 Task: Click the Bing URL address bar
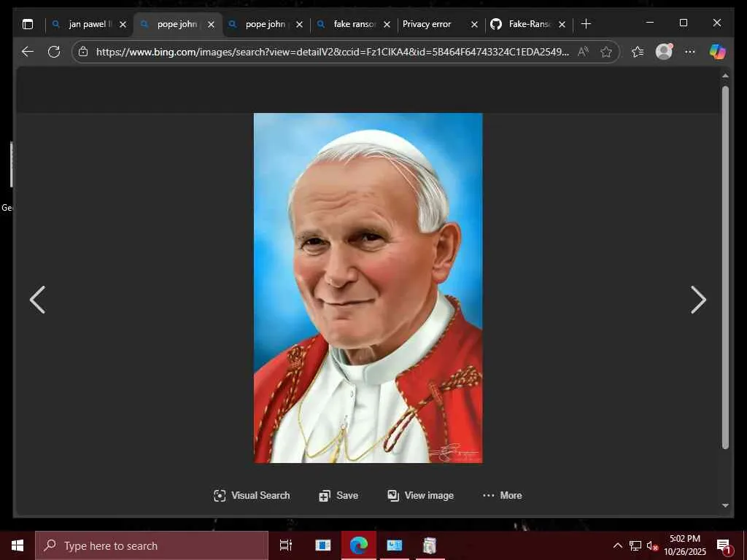[332, 52]
